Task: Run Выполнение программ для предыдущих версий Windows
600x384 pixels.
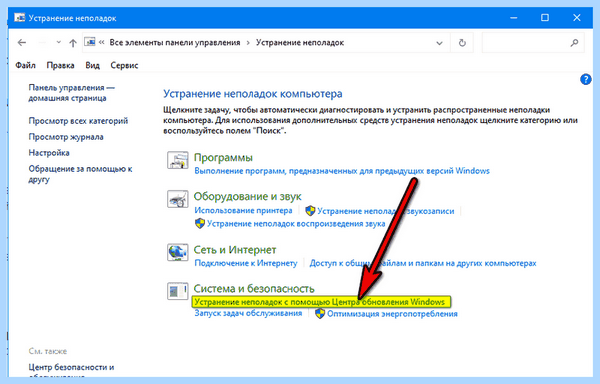Action: pyautogui.click(x=342, y=171)
